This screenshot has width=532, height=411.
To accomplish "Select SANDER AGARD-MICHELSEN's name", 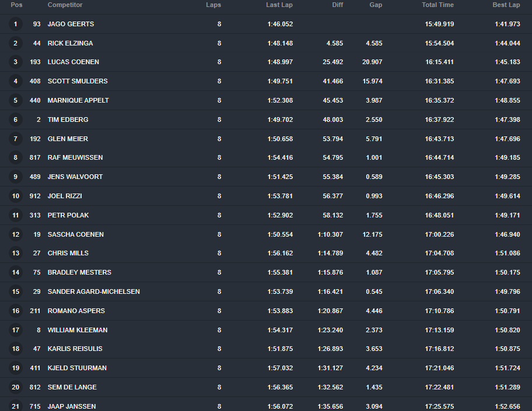I will [93, 291].
